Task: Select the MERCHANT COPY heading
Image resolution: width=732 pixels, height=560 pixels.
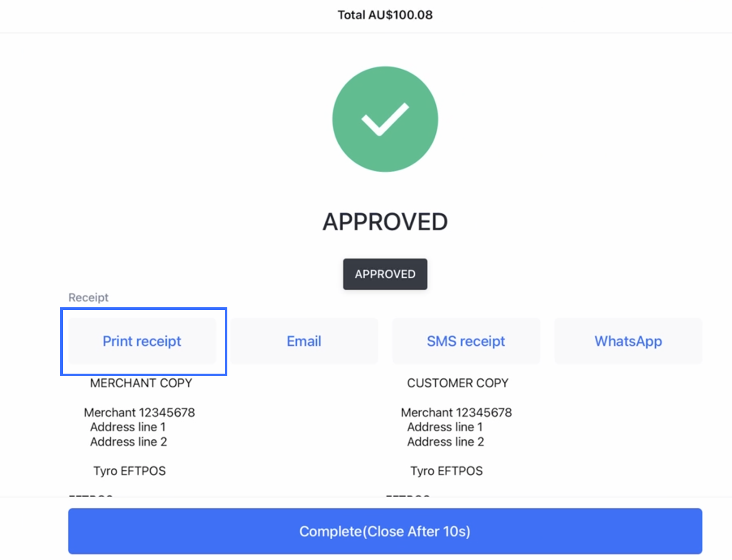Action: pos(141,383)
